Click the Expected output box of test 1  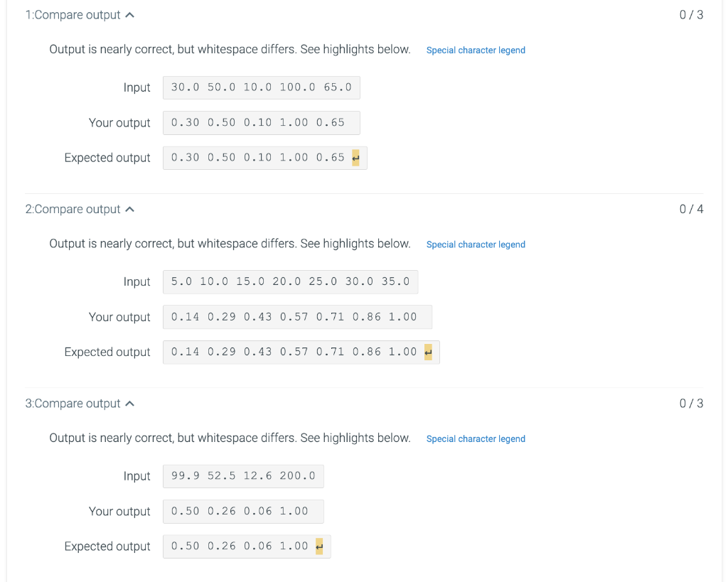click(264, 157)
